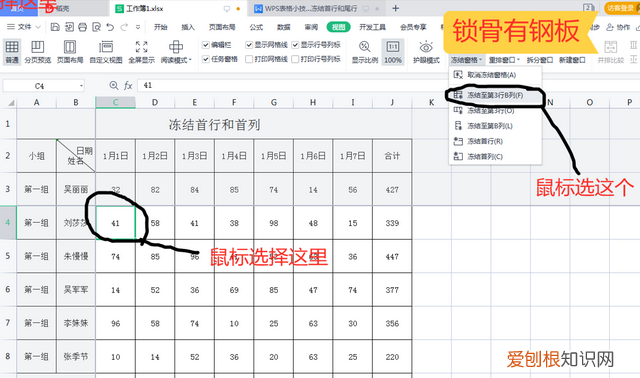Choose 冻结至第3行(O) menu item

[495, 111]
